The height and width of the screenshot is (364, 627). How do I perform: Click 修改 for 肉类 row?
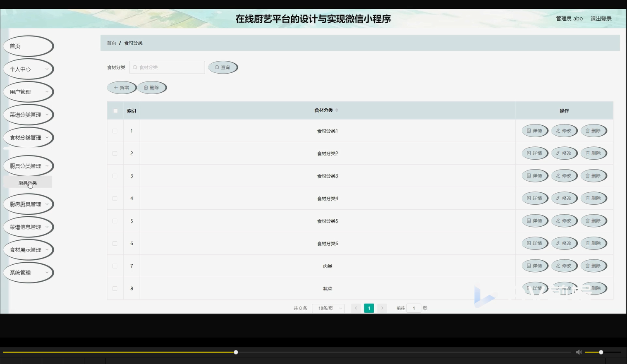[564, 266]
